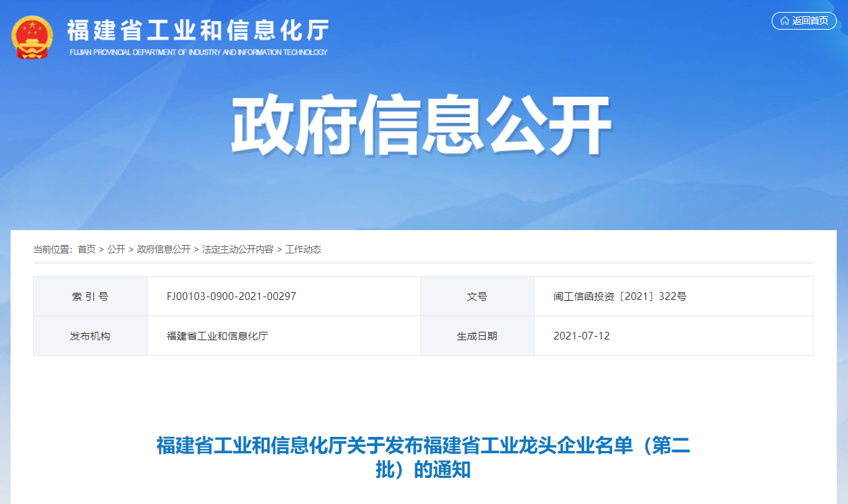Open the 公开 breadcrumb link
This screenshot has width=848, height=504.
pos(117,249)
